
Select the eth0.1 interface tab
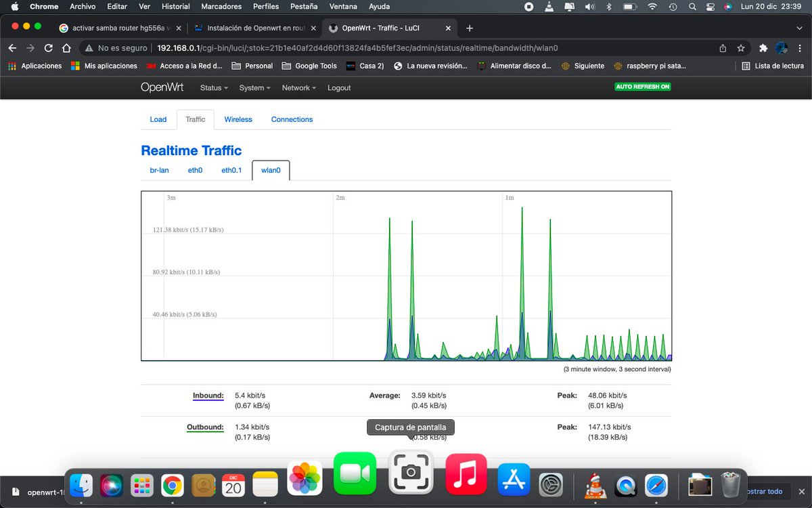pyautogui.click(x=231, y=170)
